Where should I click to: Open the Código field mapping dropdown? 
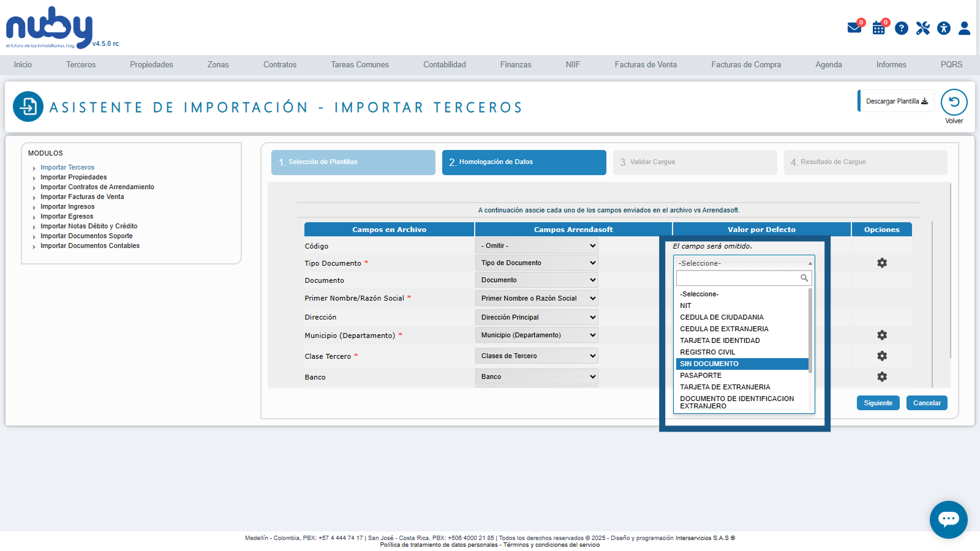[537, 246]
